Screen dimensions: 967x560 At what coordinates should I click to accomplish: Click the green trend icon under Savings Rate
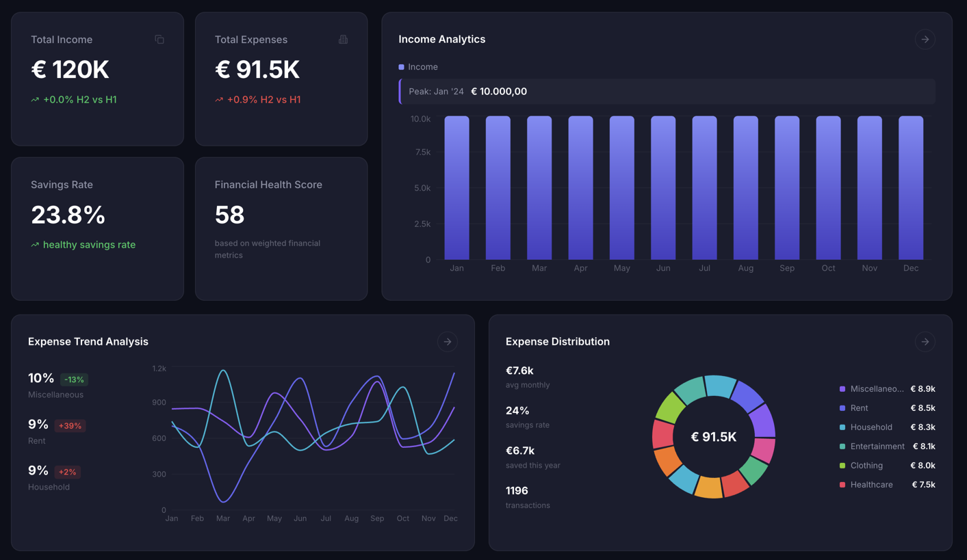pyautogui.click(x=35, y=245)
